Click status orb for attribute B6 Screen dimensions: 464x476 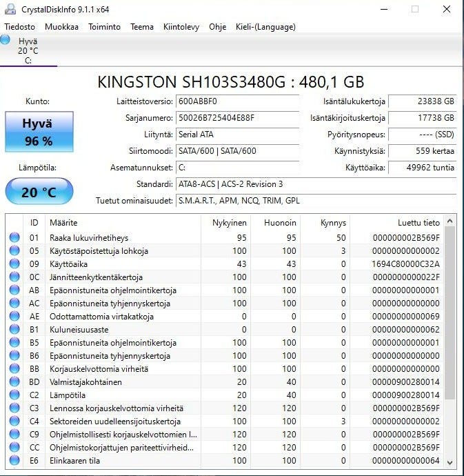(14, 355)
